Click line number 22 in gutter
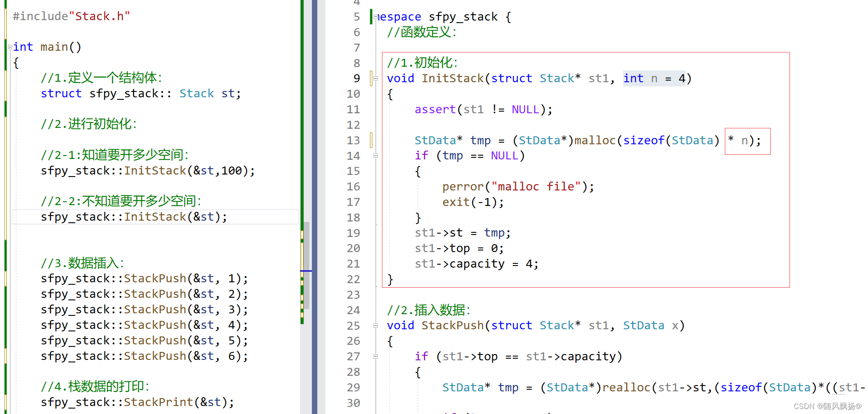868x414 pixels. click(353, 279)
